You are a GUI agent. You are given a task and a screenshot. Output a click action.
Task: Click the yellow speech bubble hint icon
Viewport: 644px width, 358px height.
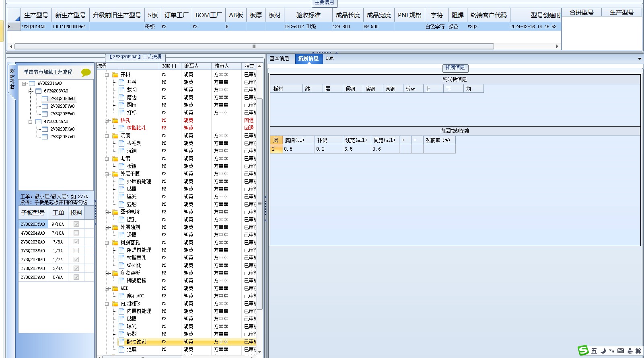click(x=86, y=73)
